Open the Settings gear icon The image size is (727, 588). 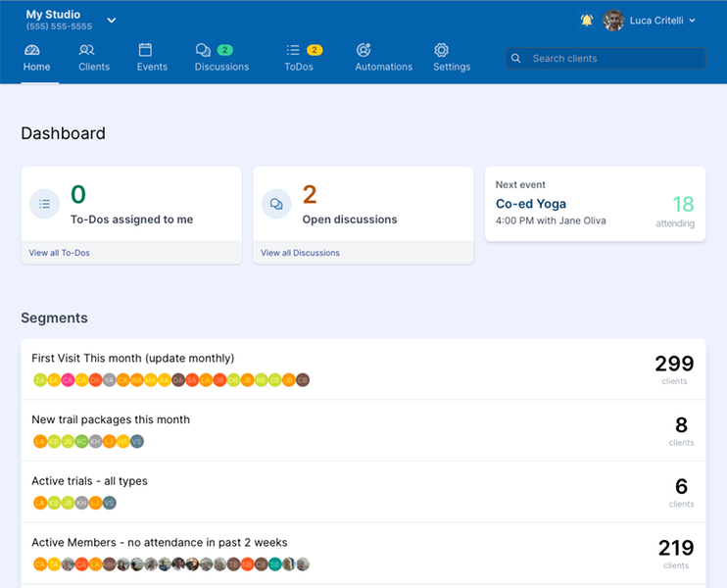point(441,50)
